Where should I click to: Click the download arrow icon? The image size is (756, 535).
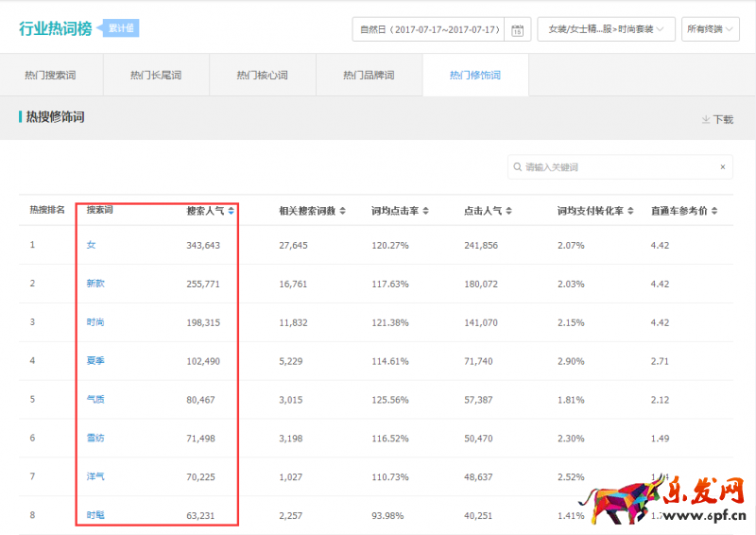(706, 119)
